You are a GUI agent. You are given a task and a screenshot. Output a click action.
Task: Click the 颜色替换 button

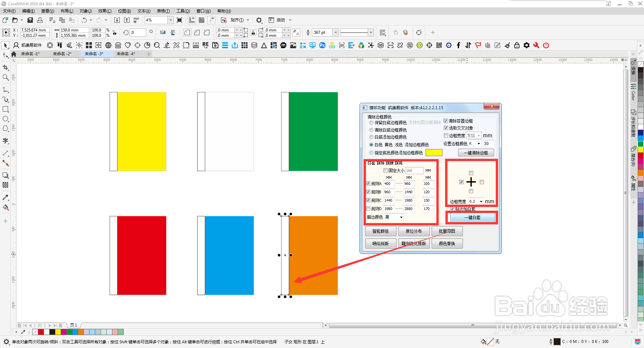click(447, 243)
